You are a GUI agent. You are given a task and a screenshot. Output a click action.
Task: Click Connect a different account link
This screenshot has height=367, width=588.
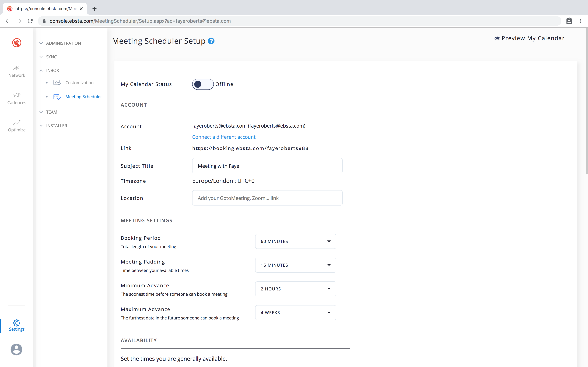[224, 137]
